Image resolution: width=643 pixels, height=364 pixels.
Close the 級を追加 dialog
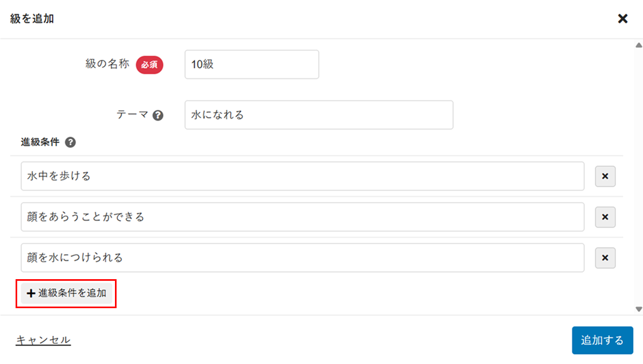[623, 19]
